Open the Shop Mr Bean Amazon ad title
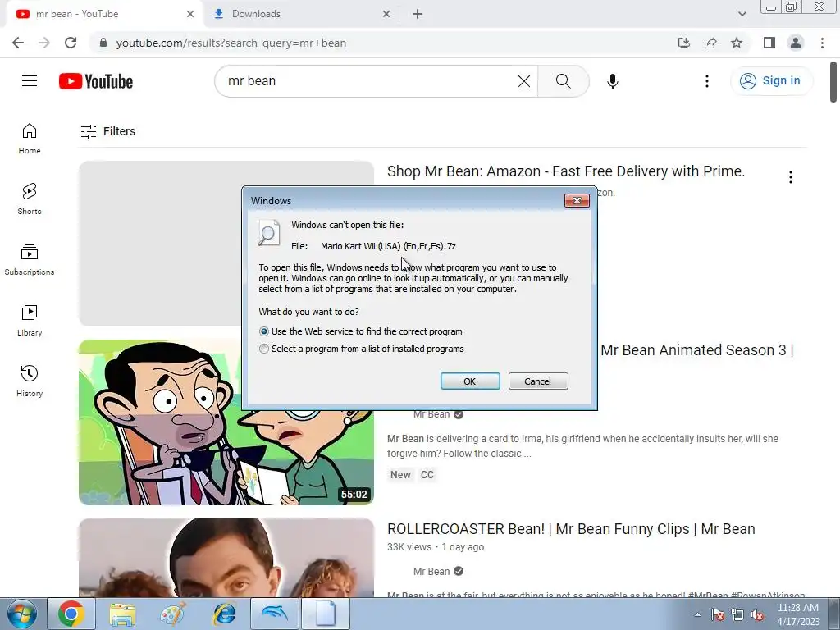 [566, 171]
